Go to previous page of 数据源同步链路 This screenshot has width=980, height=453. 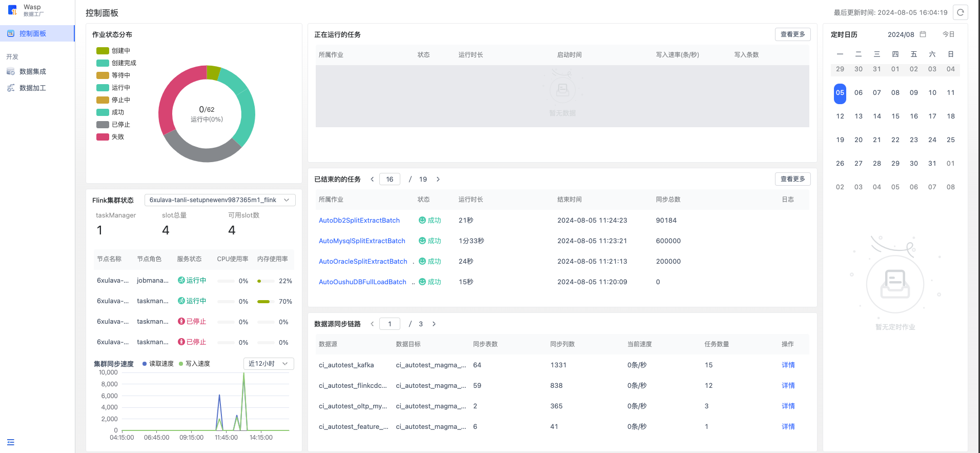[x=372, y=324]
